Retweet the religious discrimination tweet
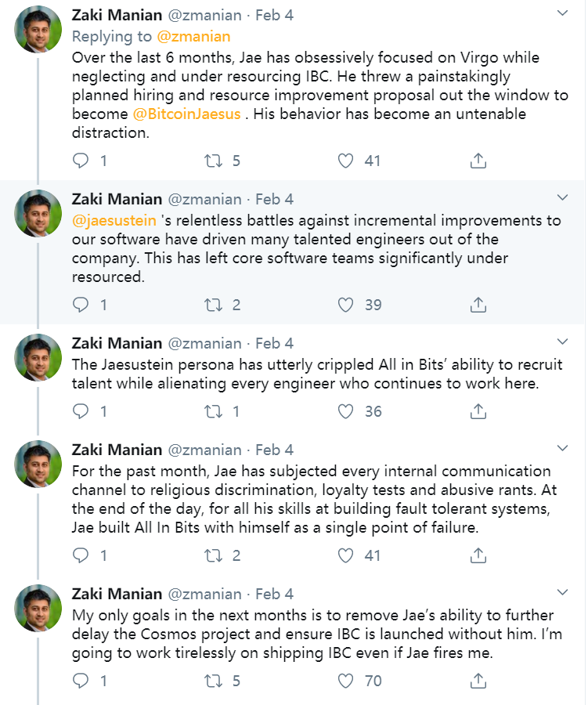This screenshot has height=705, width=588. [x=214, y=555]
